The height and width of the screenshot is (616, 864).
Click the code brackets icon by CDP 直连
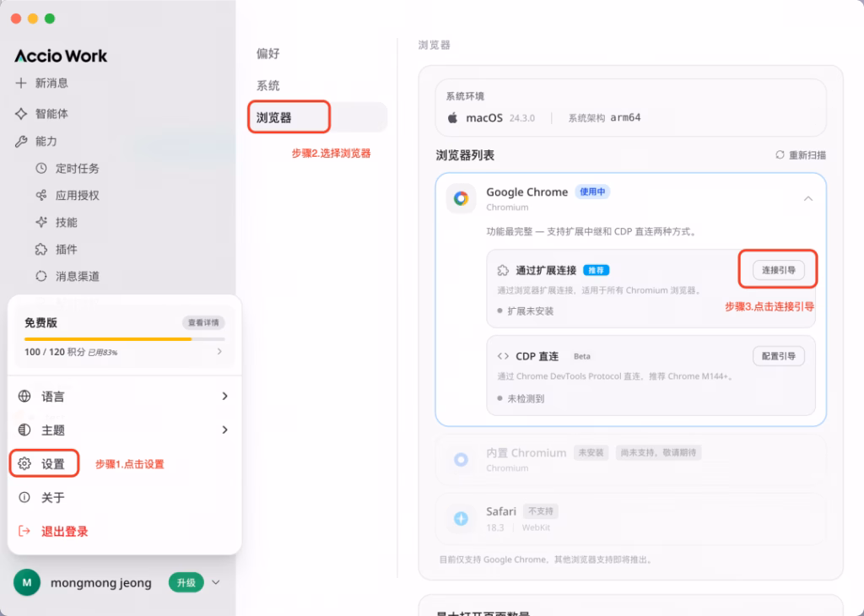point(503,356)
